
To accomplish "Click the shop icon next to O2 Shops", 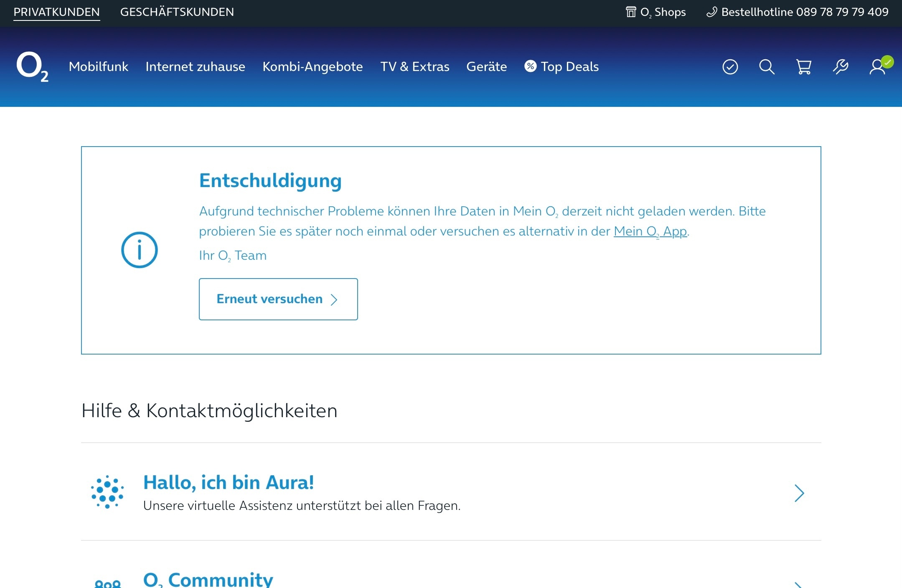I will click(631, 12).
